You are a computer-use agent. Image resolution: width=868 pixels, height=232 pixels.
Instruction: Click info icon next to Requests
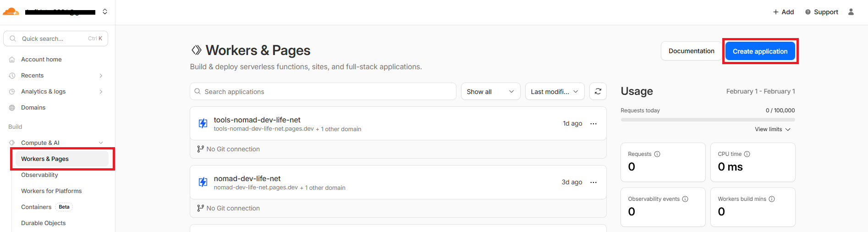[657, 154]
